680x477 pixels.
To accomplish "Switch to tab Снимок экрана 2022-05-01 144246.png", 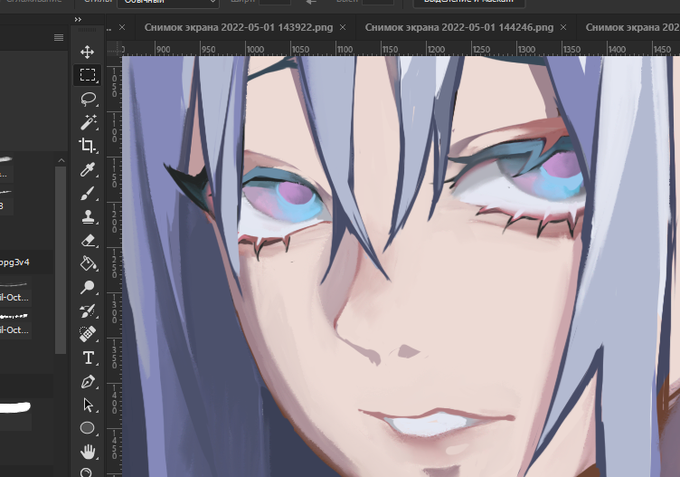I will (459, 27).
